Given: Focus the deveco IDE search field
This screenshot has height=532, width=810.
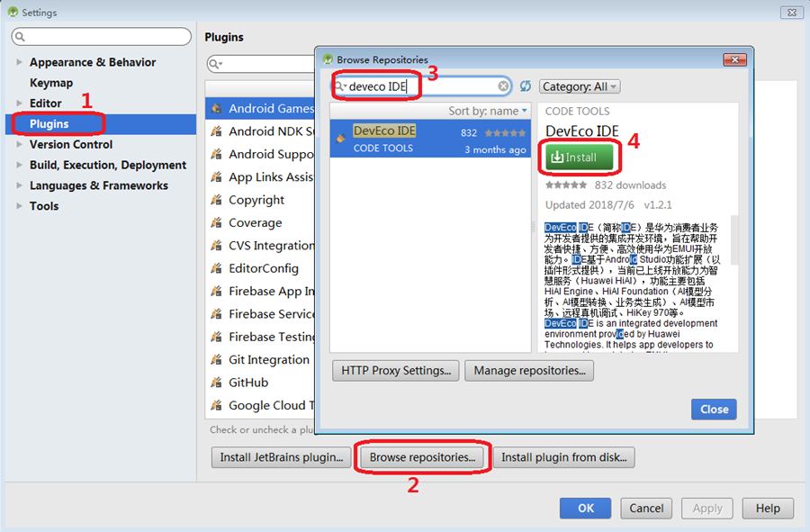Looking at the screenshot, I should (421, 86).
